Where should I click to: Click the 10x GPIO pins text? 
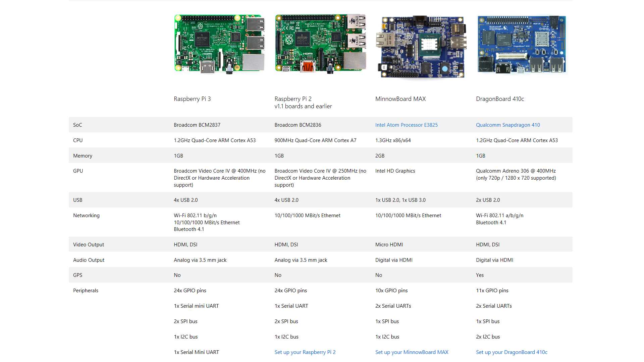(391, 291)
